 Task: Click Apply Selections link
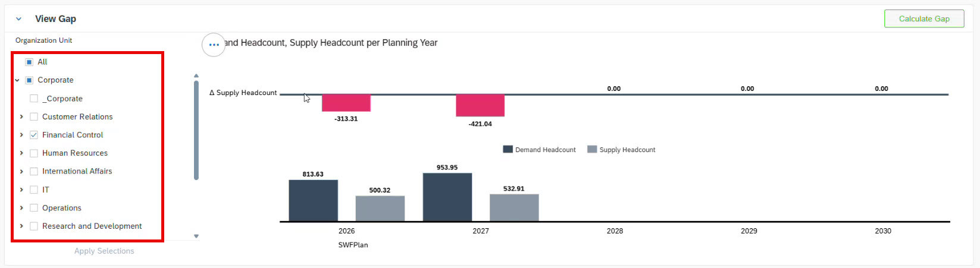pos(104,251)
